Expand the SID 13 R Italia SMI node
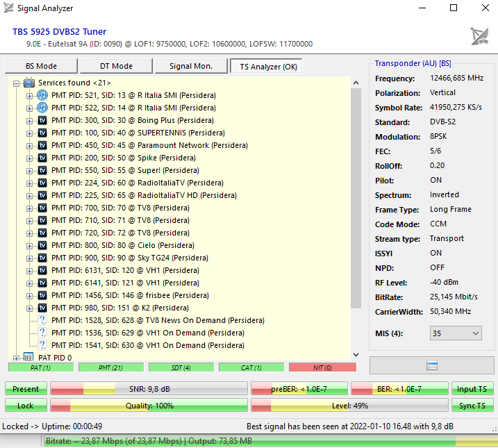 tap(29, 96)
